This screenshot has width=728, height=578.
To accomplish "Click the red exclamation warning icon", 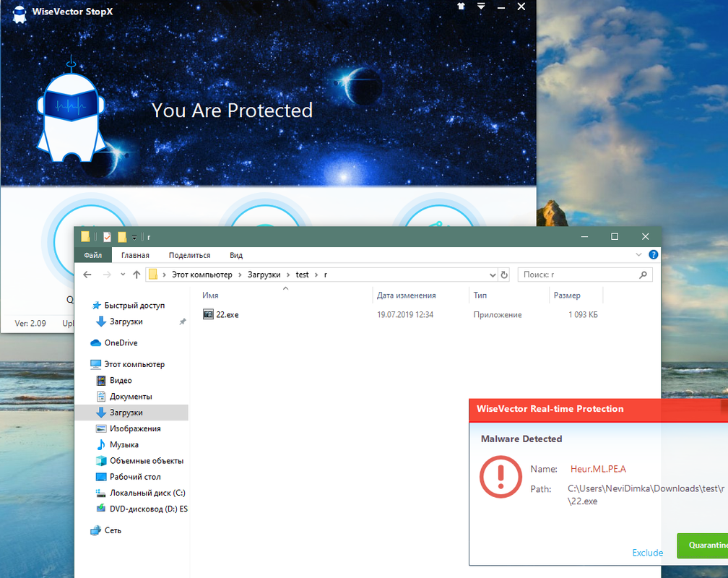I will point(500,477).
